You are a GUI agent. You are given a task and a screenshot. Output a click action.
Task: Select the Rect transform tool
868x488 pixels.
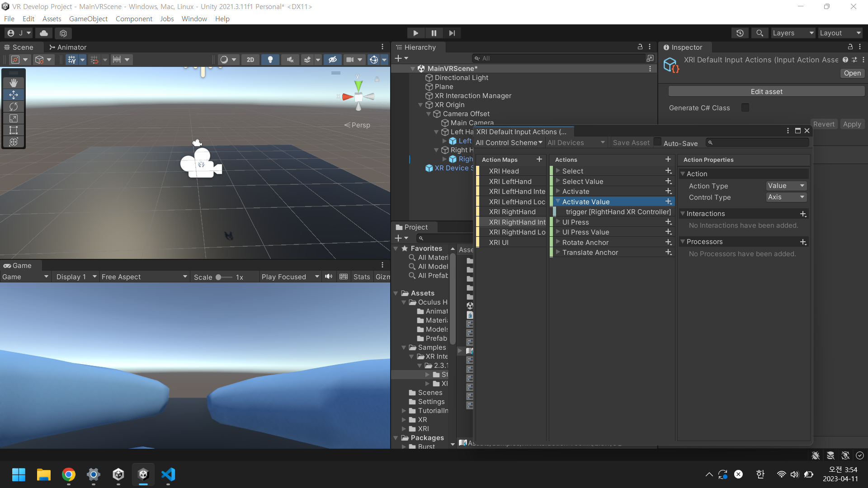pos(14,130)
